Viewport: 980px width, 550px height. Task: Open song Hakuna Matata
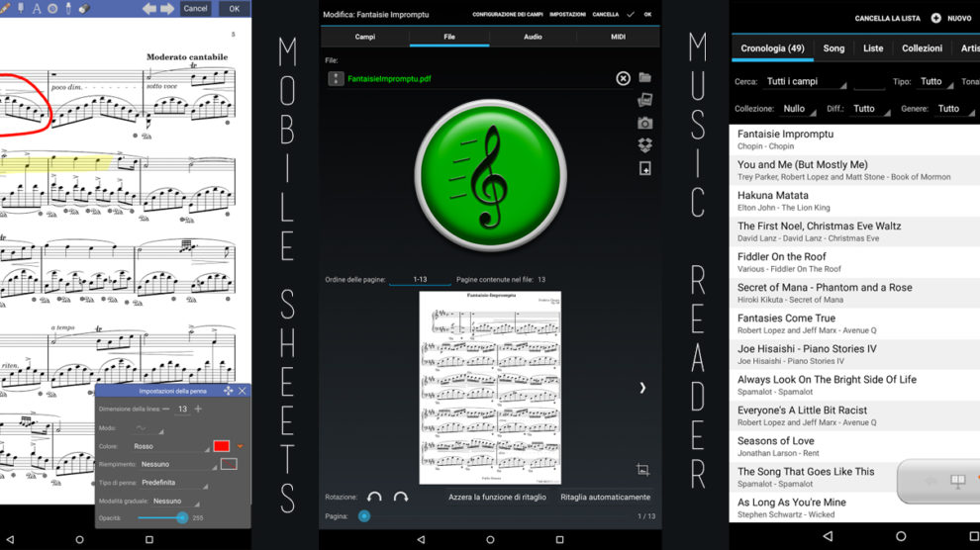(x=854, y=201)
